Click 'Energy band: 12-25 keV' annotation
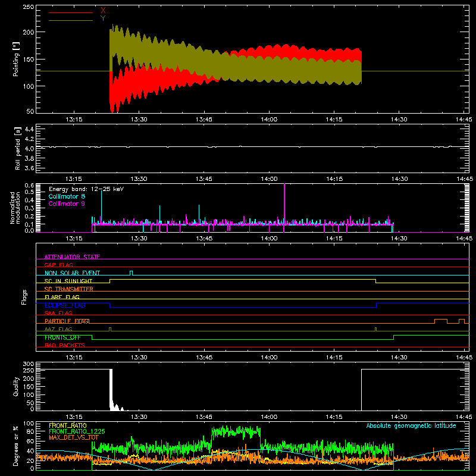 (86, 189)
